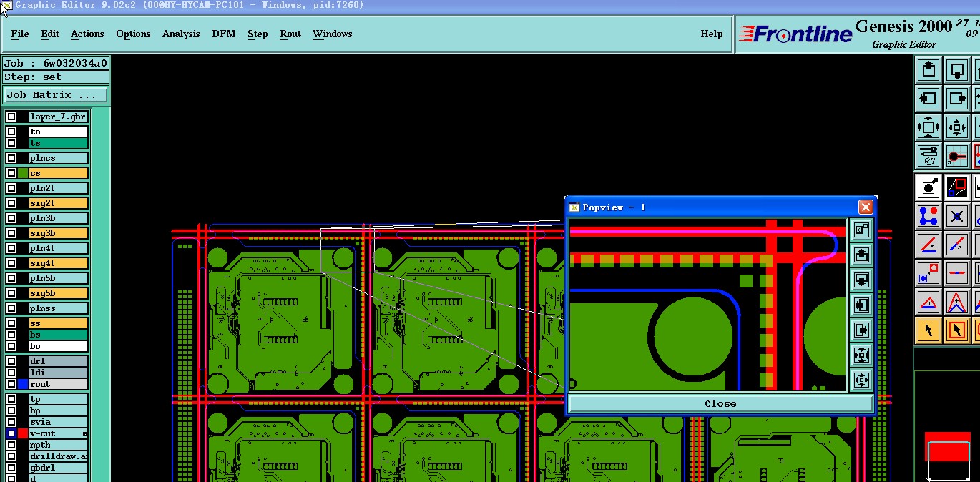This screenshot has width=980, height=482.
Task: Click the pan left arrow in main toolbar
Action: coord(928,98)
